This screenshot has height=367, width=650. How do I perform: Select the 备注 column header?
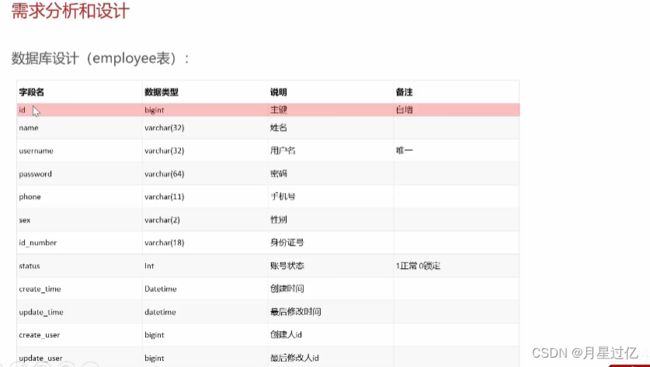tap(404, 92)
